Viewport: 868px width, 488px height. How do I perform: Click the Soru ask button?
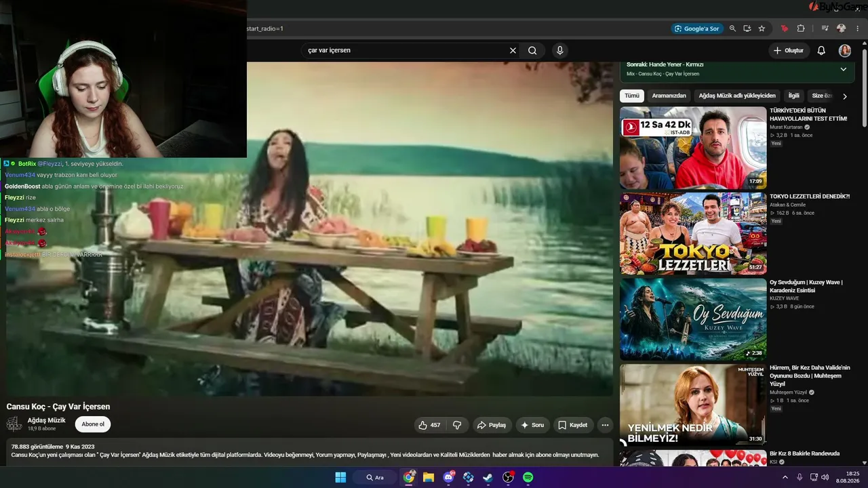pos(532,425)
